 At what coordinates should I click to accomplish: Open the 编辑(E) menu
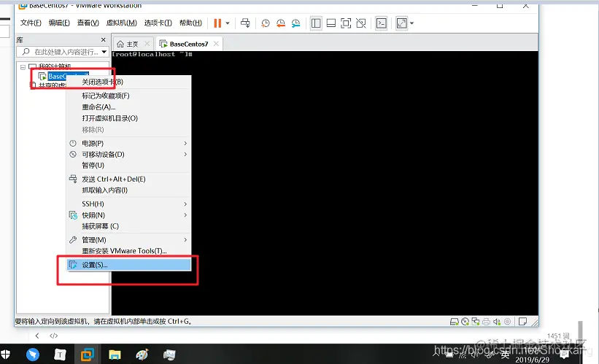coord(59,23)
